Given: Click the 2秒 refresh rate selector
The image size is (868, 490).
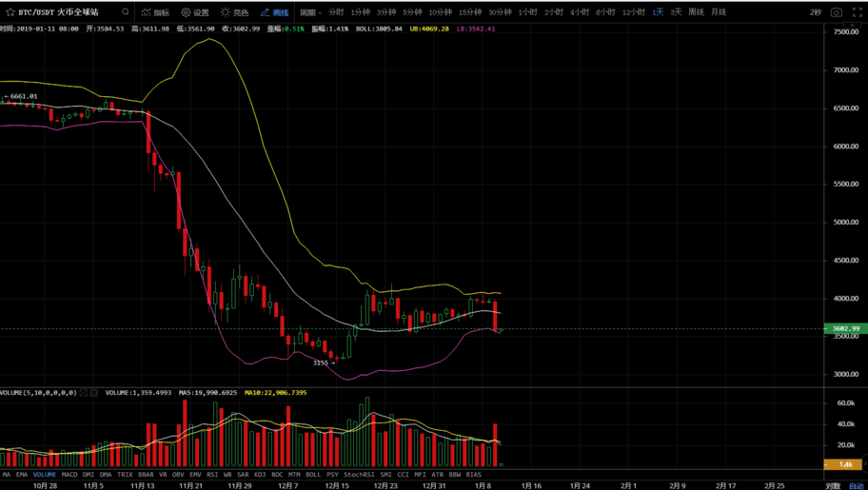Looking at the screenshot, I should [x=816, y=12].
